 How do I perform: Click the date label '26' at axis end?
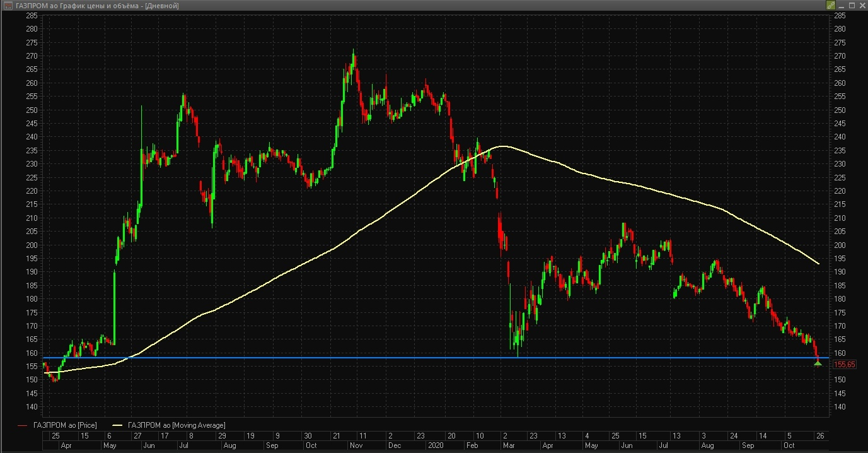tap(819, 436)
